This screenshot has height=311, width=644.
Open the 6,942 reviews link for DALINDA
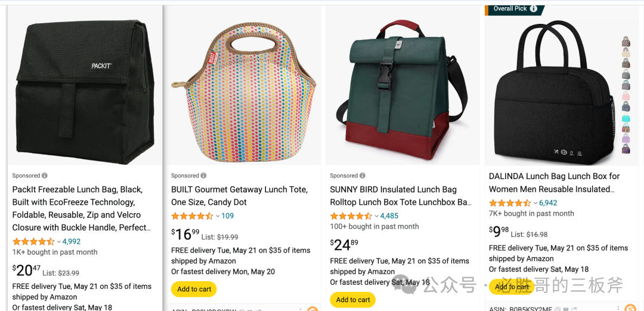pos(548,203)
